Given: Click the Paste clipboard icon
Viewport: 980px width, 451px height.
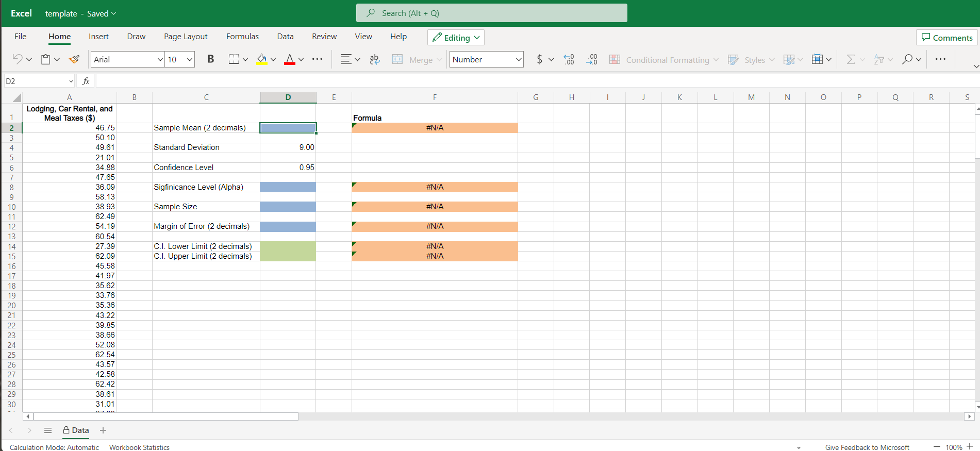Looking at the screenshot, I should [x=46, y=59].
